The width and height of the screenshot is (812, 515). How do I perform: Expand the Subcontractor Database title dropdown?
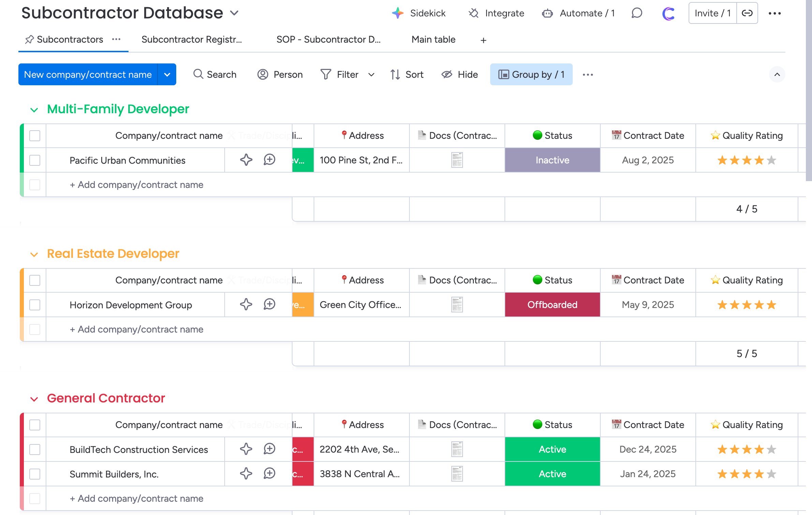[x=234, y=13]
